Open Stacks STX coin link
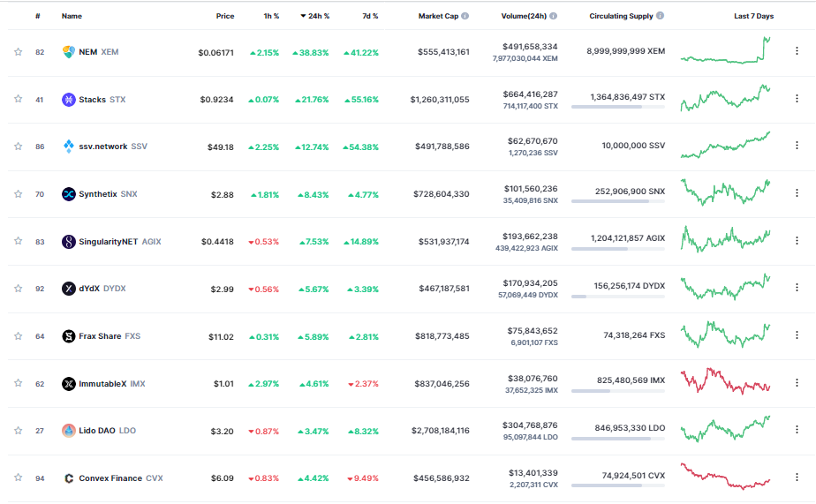Image resolution: width=816 pixels, height=504 pixels. (x=102, y=100)
